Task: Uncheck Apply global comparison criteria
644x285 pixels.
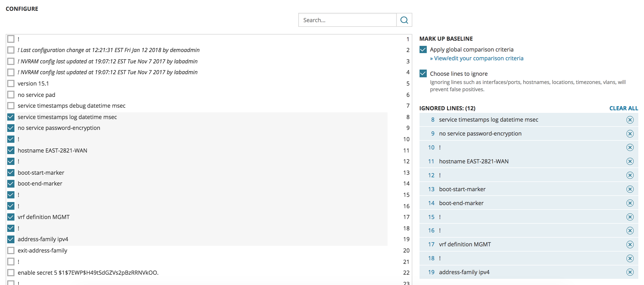Action: (x=423, y=49)
